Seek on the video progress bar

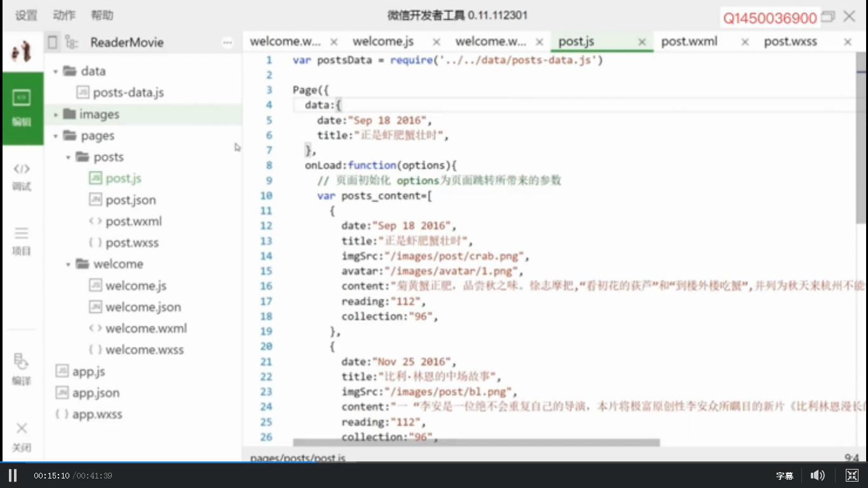click(x=434, y=463)
